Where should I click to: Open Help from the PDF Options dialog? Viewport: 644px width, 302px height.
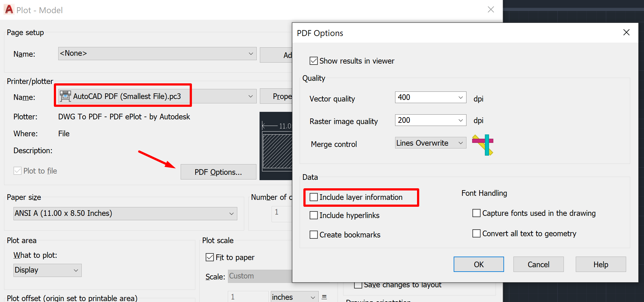point(600,264)
